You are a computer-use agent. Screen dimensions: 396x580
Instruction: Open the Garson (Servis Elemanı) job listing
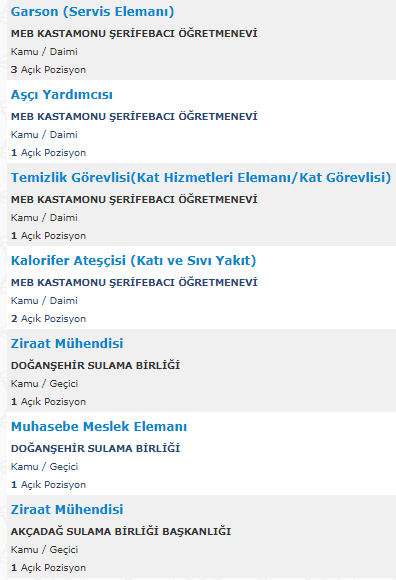[92, 11]
